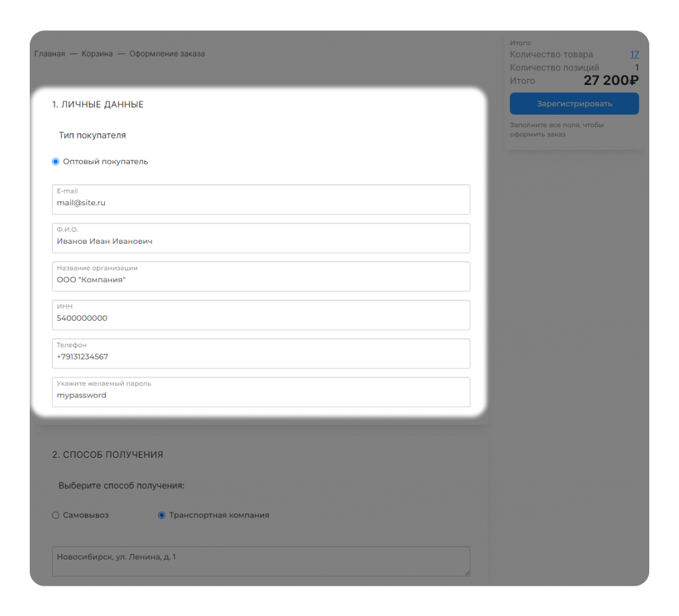The height and width of the screenshot is (616, 679).
Task: Go to Главная in the breadcrumbs
Action: 50,54
